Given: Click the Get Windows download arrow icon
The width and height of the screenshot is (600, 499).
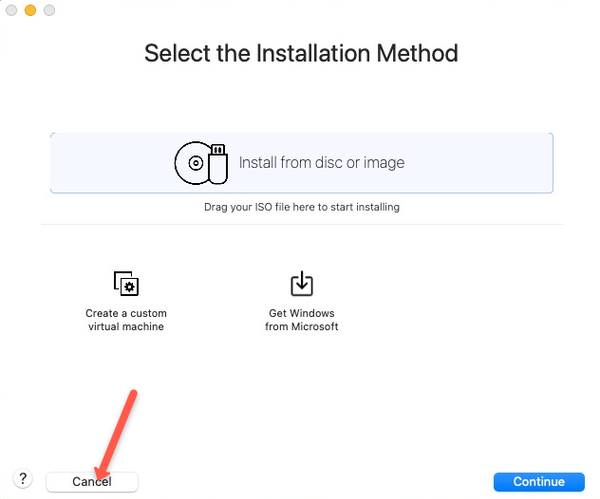Looking at the screenshot, I should click(x=302, y=284).
